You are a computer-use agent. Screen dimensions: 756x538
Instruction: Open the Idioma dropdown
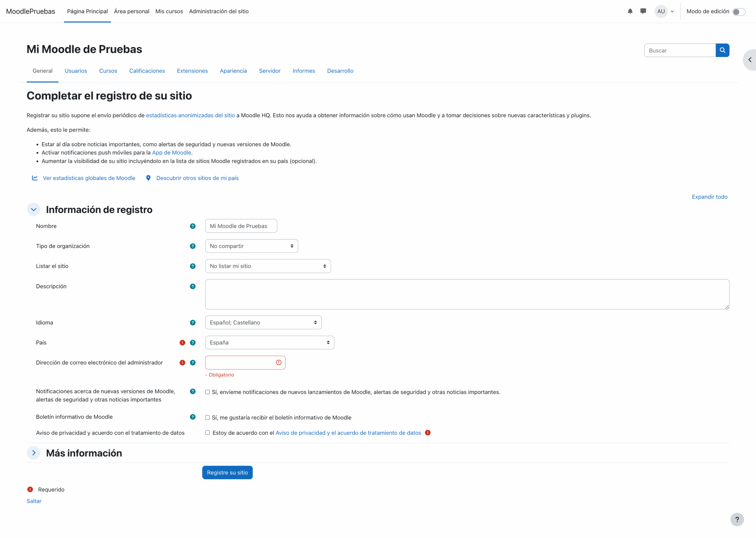click(263, 323)
